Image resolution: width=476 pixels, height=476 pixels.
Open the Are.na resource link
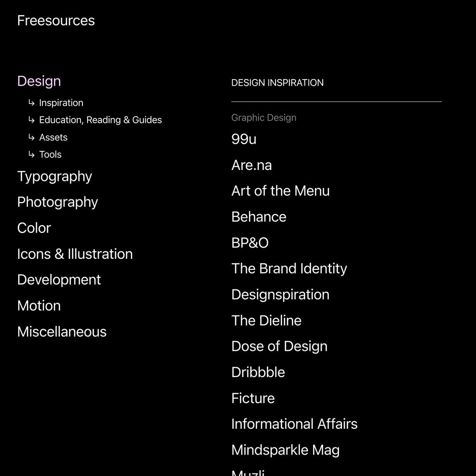[x=252, y=166]
